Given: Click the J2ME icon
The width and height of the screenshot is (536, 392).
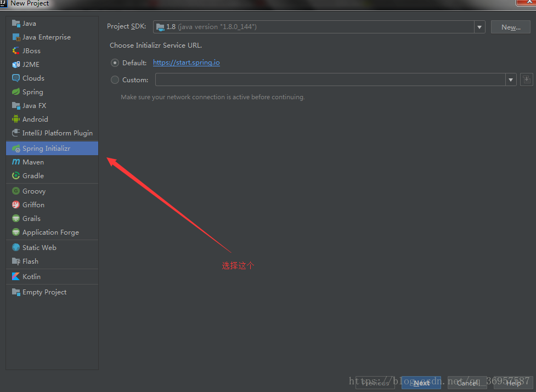Looking at the screenshot, I should pos(16,65).
